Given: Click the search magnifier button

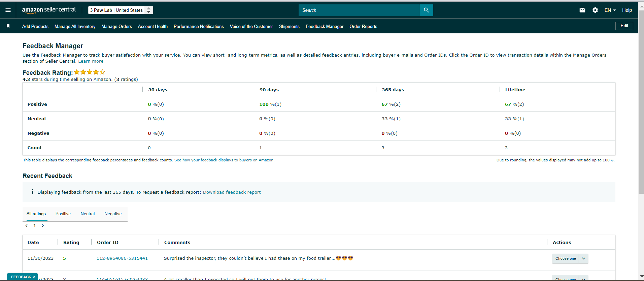Looking at the screenshot, I should point(426,10).
